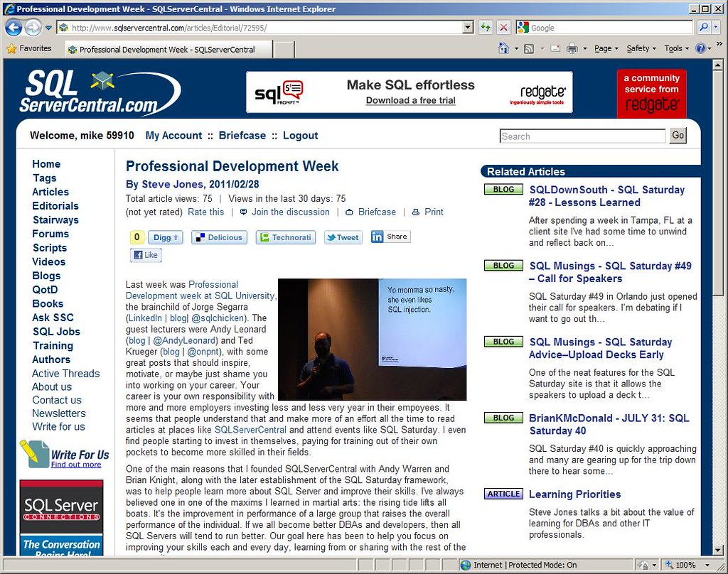Click in the site Search field
This screenshot has height=574, width=728.
click(x=583, y=136)
